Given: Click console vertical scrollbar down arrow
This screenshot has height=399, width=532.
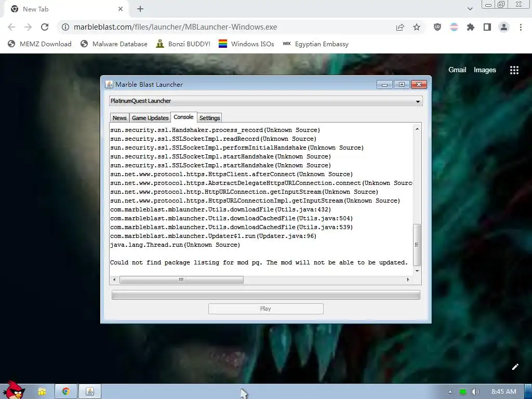Looking at the screenshot, I should click(x=417, y=271).
